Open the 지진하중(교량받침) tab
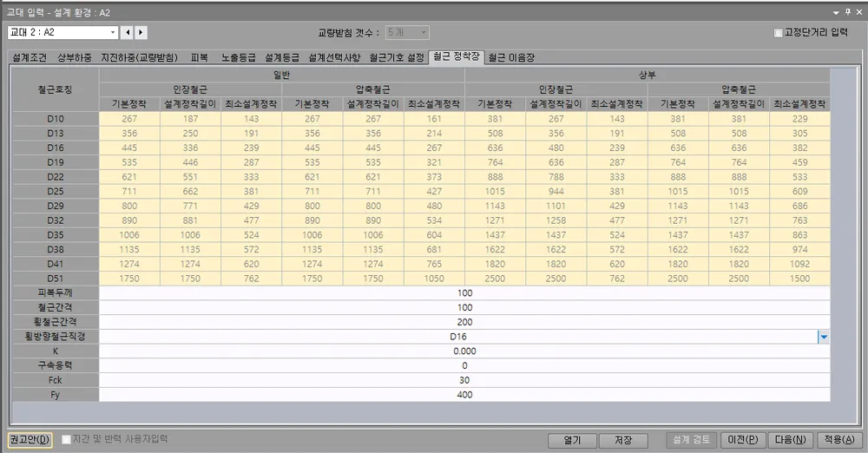The height and width of the screenshot is (453, 868). [139, 57]
